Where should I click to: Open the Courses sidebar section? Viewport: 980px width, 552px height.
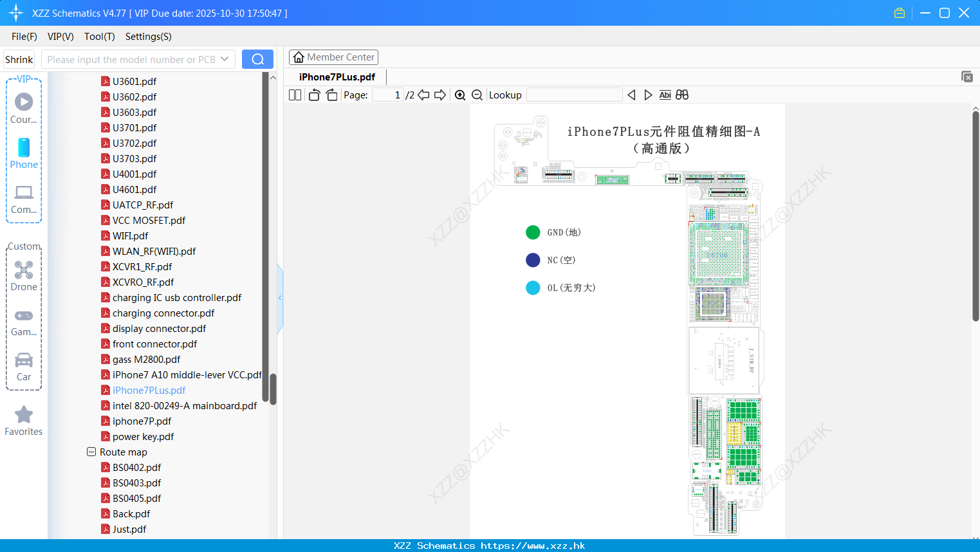[24, 109]
